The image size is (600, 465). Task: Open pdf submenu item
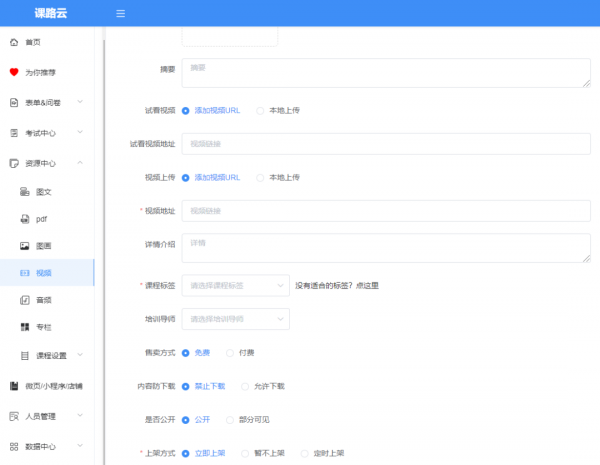click(47, 219)
